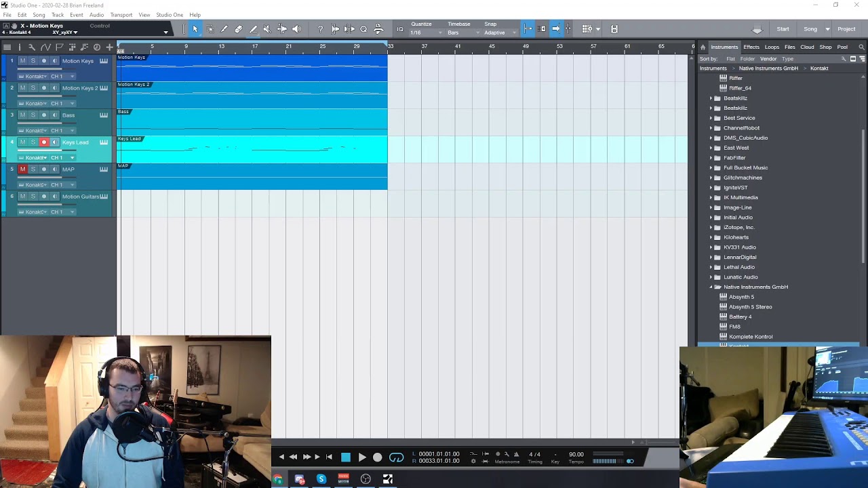Open the Timebase Bars dropdown
Image resolution: width=868 pixels, height=488 pixels.
(x=462, y=33)
